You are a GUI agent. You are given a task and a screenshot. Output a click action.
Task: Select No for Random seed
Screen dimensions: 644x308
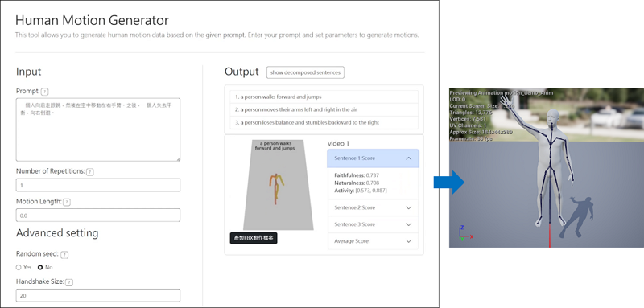click(40, 268)
